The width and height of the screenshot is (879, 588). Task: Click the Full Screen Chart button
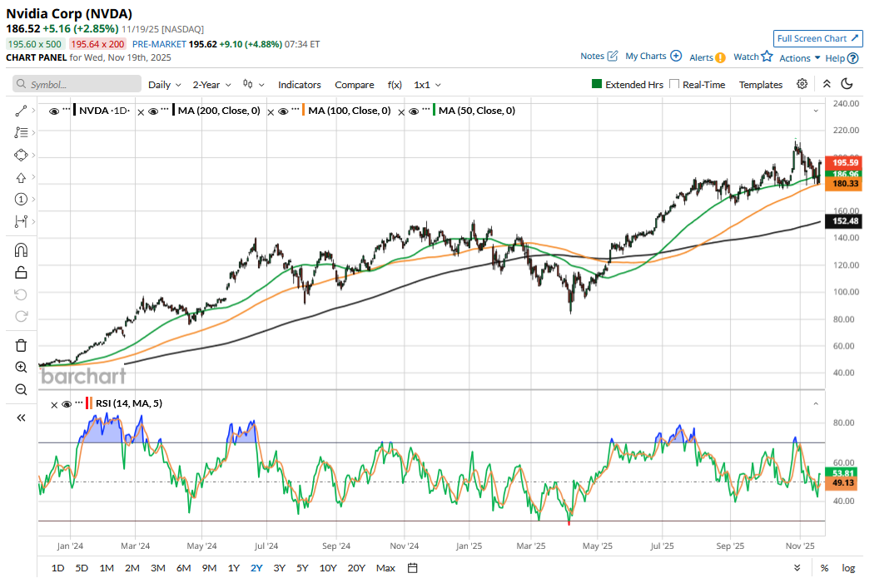(817, 38)
